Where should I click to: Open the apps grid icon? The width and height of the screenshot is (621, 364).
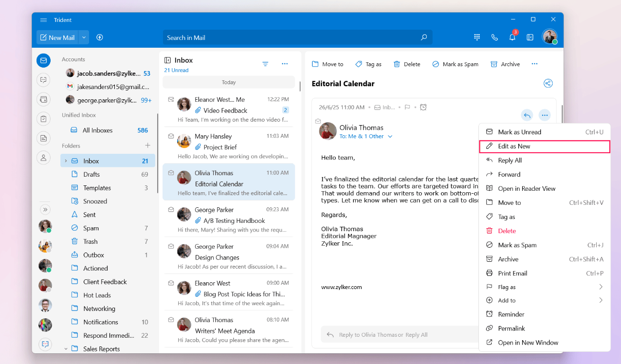pyautogui.click(x=477, y=37)
